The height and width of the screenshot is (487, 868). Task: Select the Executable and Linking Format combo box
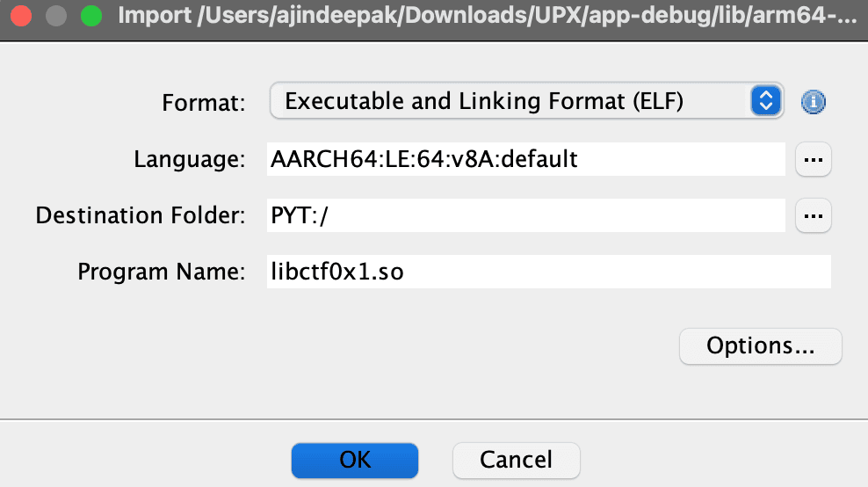point(526,101)
